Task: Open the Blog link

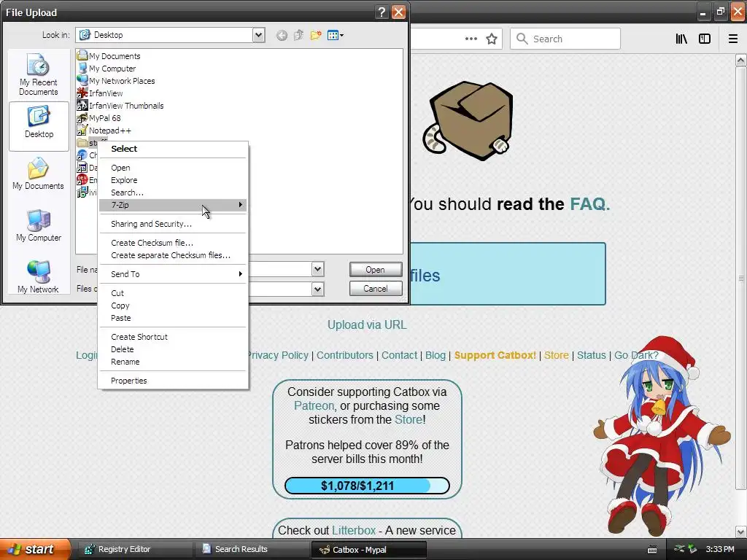Action: point(436,355)
